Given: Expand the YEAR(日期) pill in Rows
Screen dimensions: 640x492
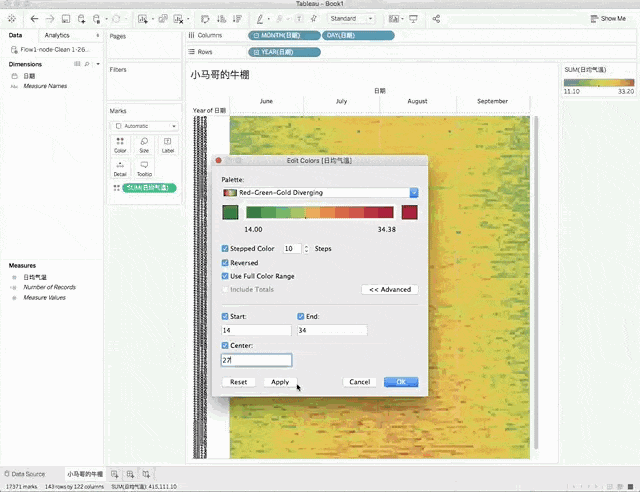Looking at the screenshot, I should point(256,52).
